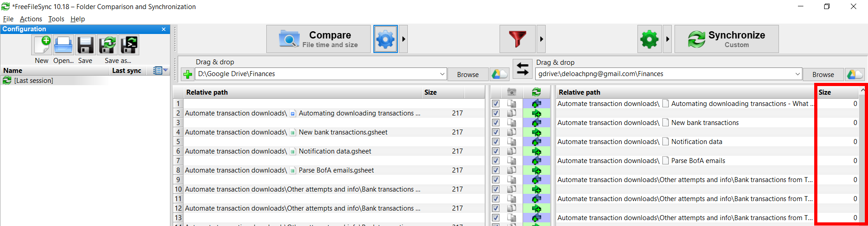Swap the left and right folders
The height and width of the screenshot is (226, 868).
(523, 69)
